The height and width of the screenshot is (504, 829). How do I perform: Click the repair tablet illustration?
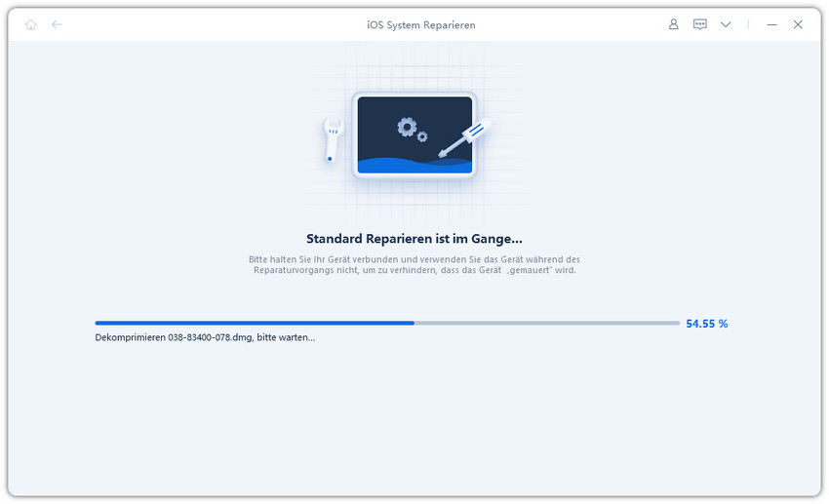414,136
